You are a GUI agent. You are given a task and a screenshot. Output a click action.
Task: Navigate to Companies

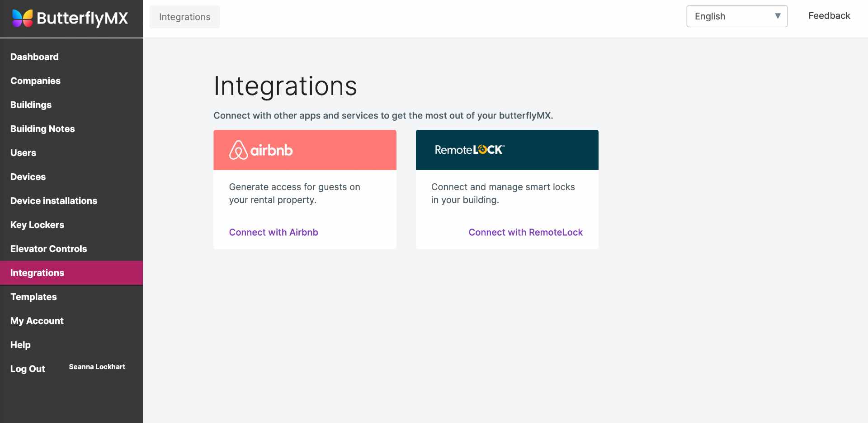(x=35, y=81)
